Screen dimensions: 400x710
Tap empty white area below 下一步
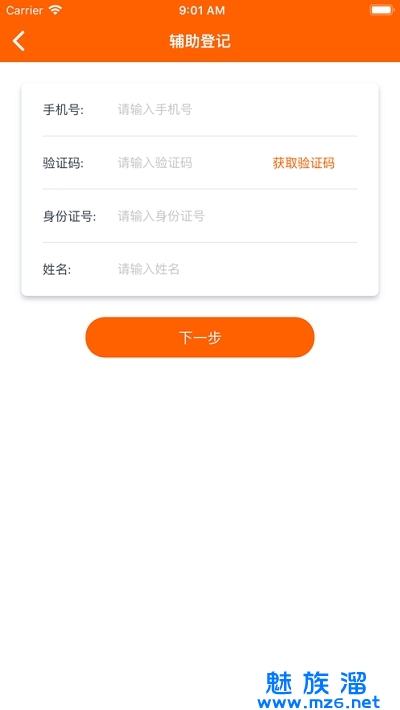point(200,498)
